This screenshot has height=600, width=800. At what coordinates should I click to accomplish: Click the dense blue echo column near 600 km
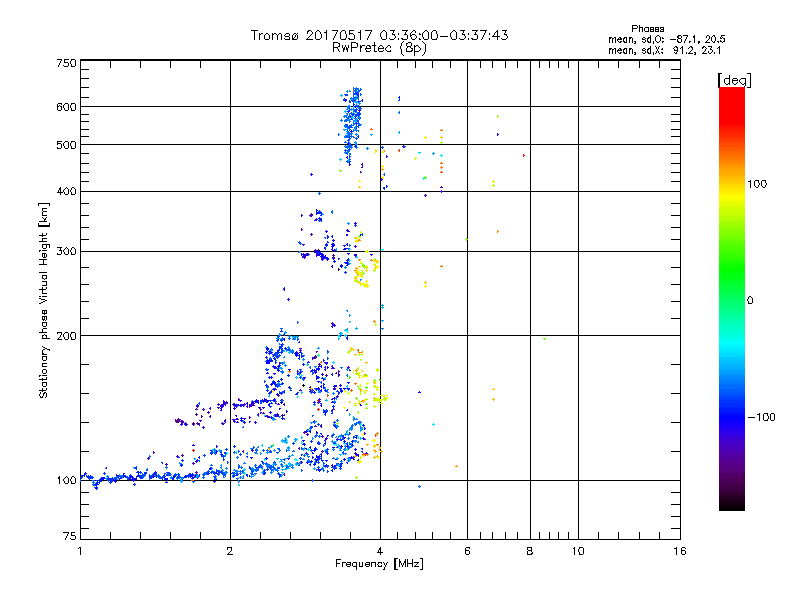coord(352,125)
